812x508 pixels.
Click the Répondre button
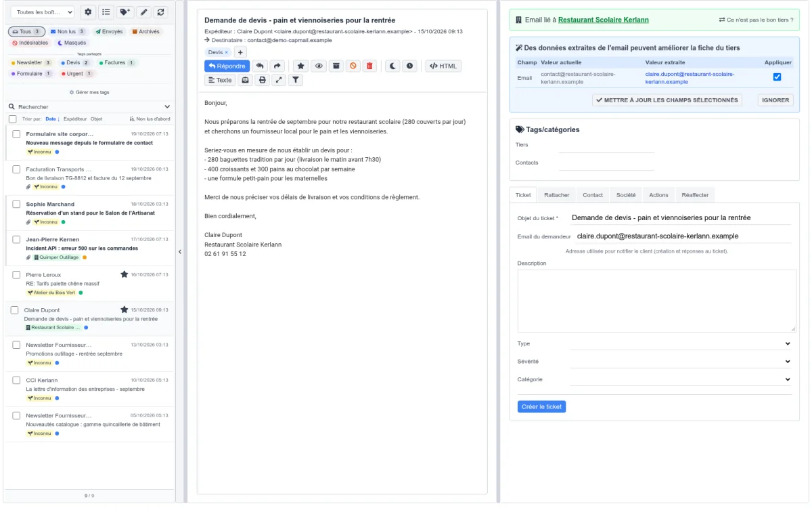coord(227,66)
